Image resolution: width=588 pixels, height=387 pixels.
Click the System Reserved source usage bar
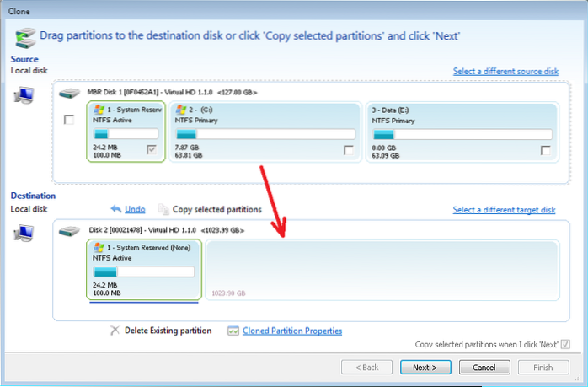(126, 133)
